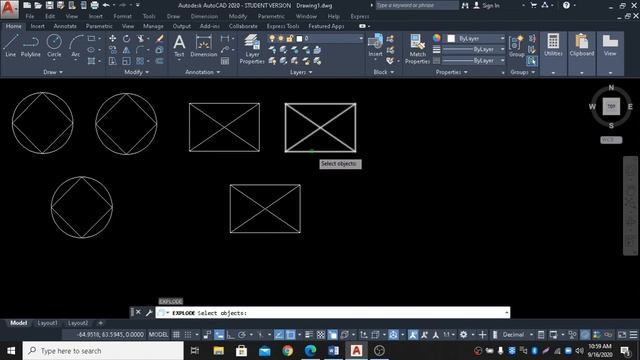
Task: Click the Customization hamburger icon in status bar
Action: (x=633, y=335)
